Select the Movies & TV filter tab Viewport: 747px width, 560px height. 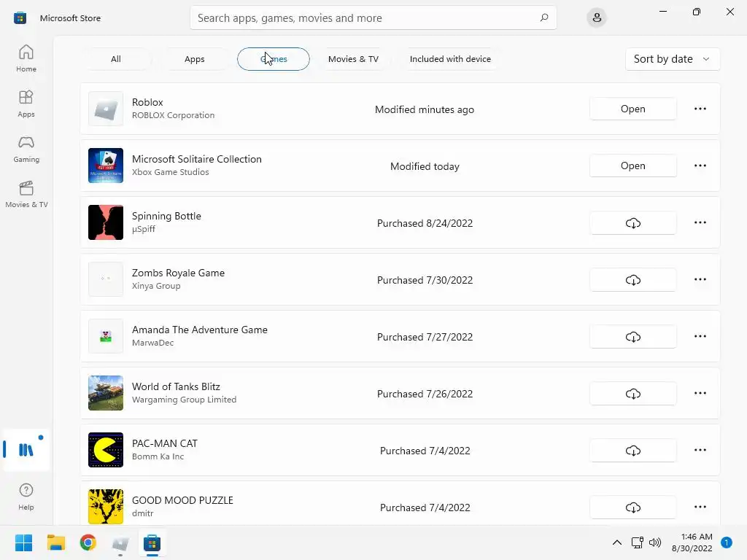[x=353, y=59]
